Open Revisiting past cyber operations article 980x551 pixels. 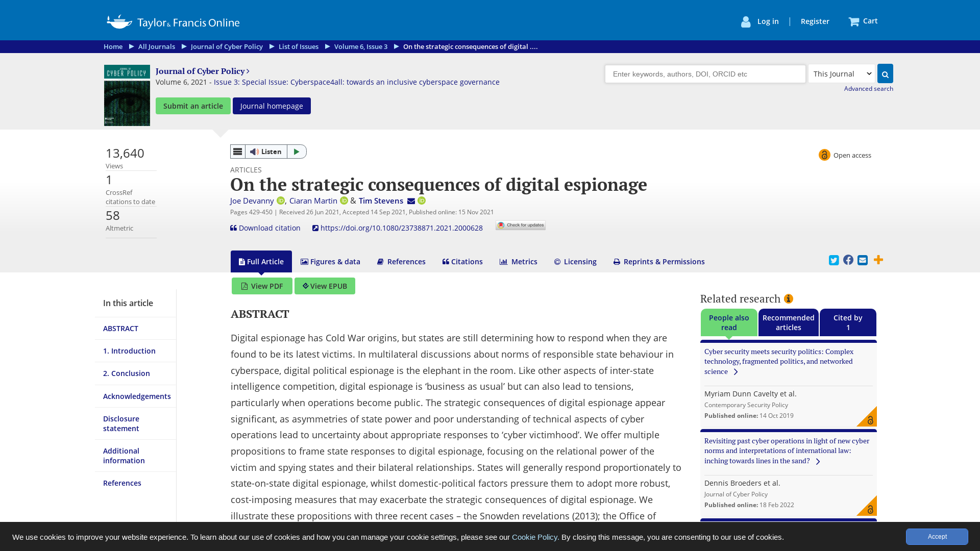coord(787,450)
